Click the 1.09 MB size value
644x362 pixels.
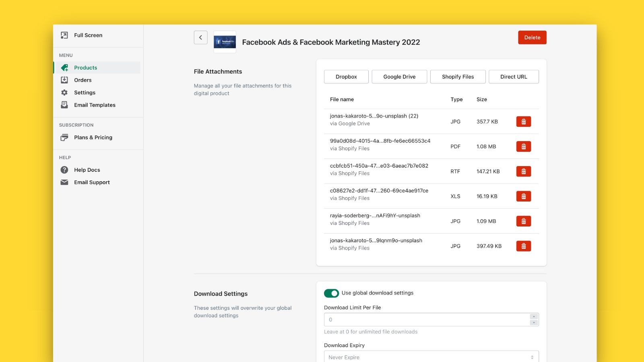(x=486, y=221)
